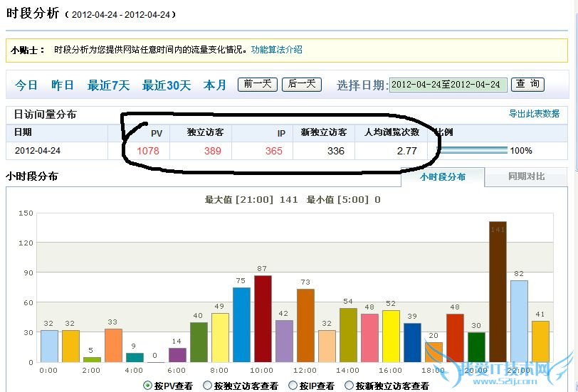Click the 查询 button
The height and width of the screenshot is (392, 578).
pos(528,84)
